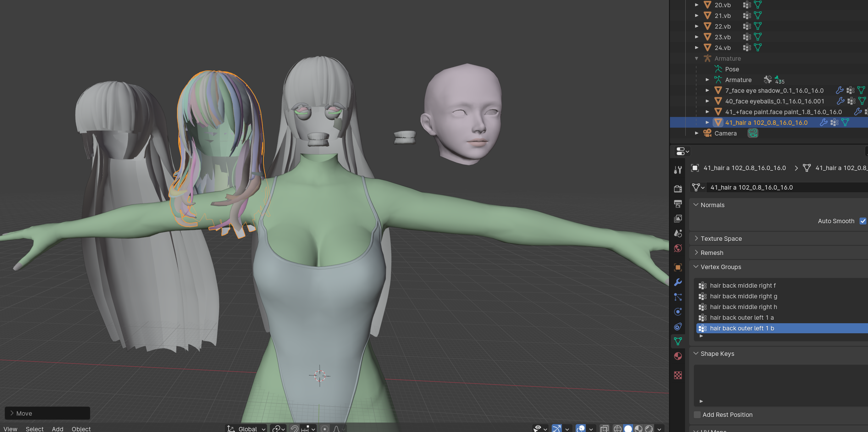
Task: Expand the Texture Space panel
Action: tap(721, 239)
